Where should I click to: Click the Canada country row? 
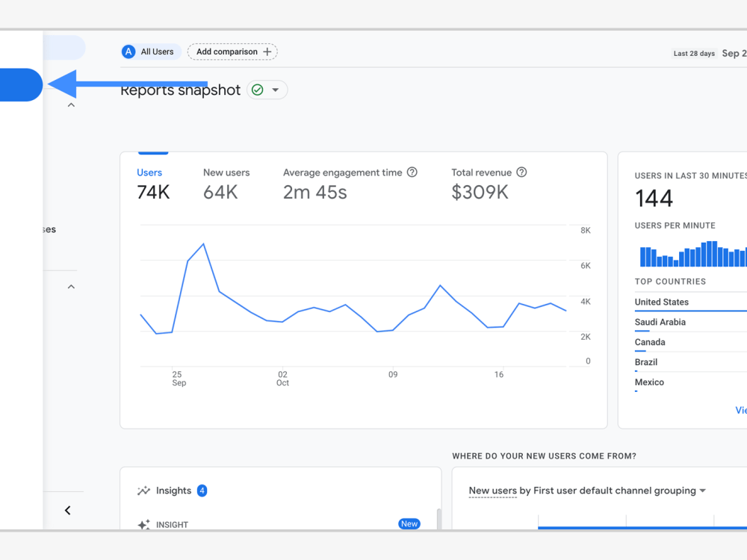click(x=690, y=343)
